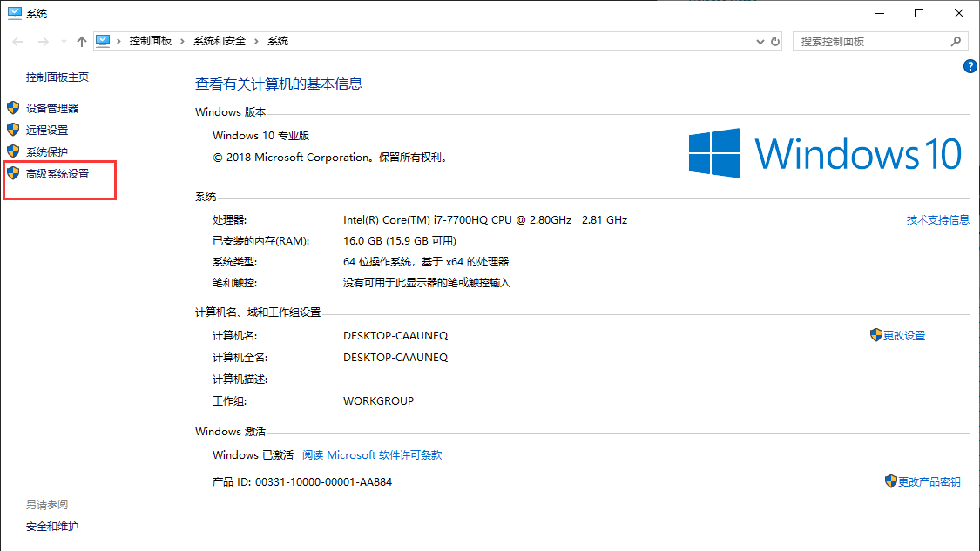Select computer name value beside 计算机名:
The image size is (980, 551).
[395, 335]
